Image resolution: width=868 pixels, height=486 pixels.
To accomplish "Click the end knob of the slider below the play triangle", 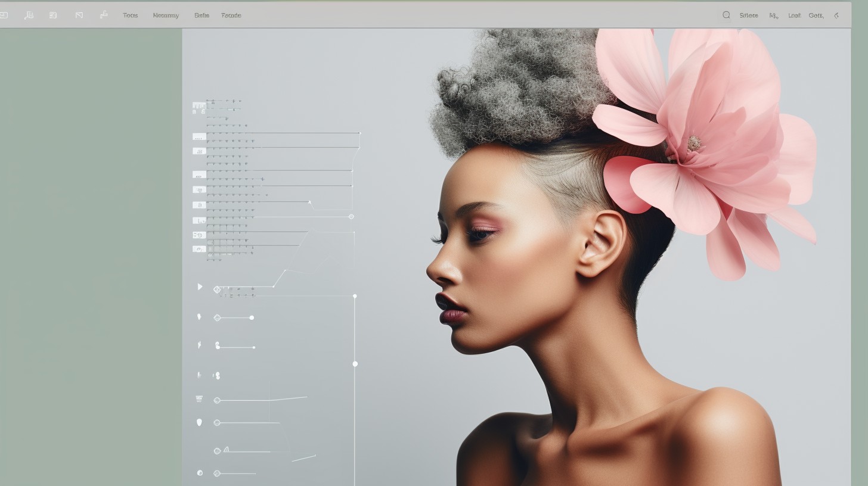I will [252, 317].
